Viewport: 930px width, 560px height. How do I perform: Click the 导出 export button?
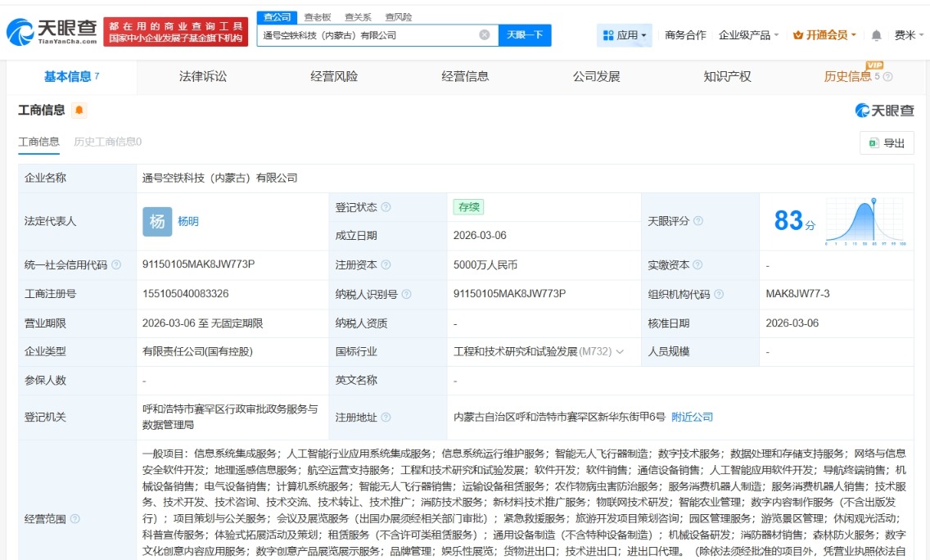[x=887, y=143]
